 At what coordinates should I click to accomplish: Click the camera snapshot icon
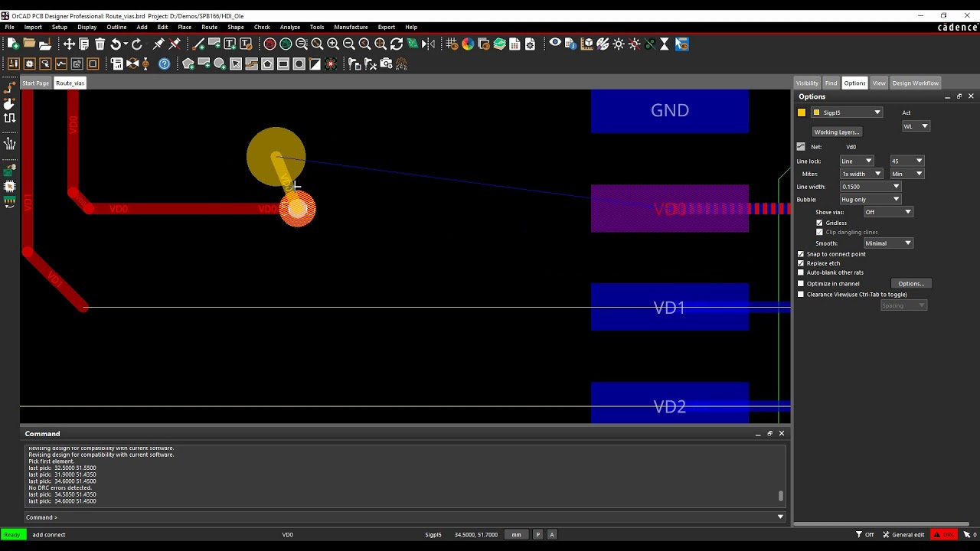coord(386,64)
